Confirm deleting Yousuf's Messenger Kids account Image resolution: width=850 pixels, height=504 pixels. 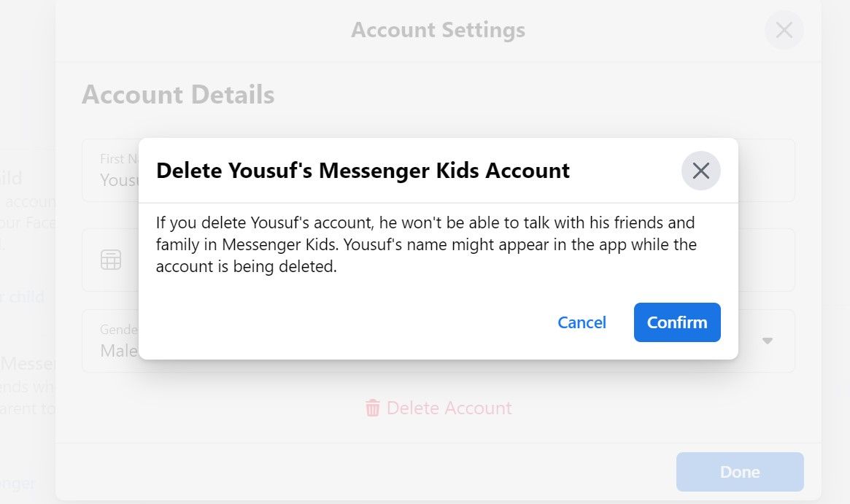pos(676,322)
